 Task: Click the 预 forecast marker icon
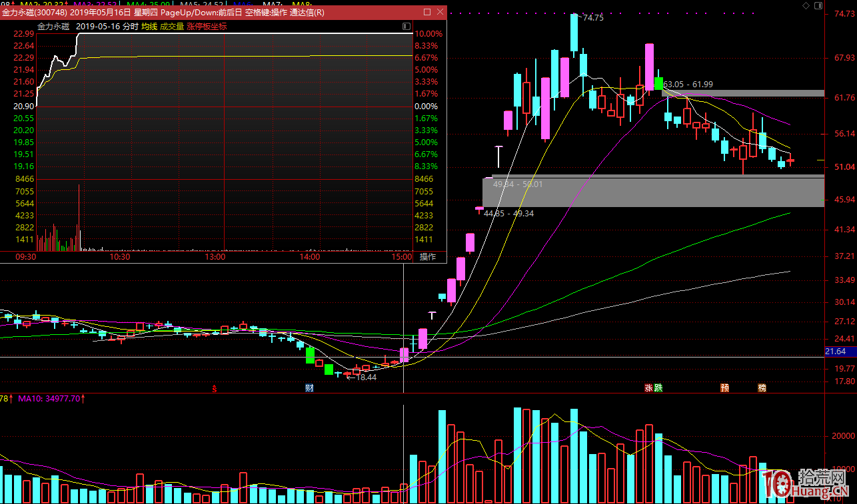[x=724, y=387]
